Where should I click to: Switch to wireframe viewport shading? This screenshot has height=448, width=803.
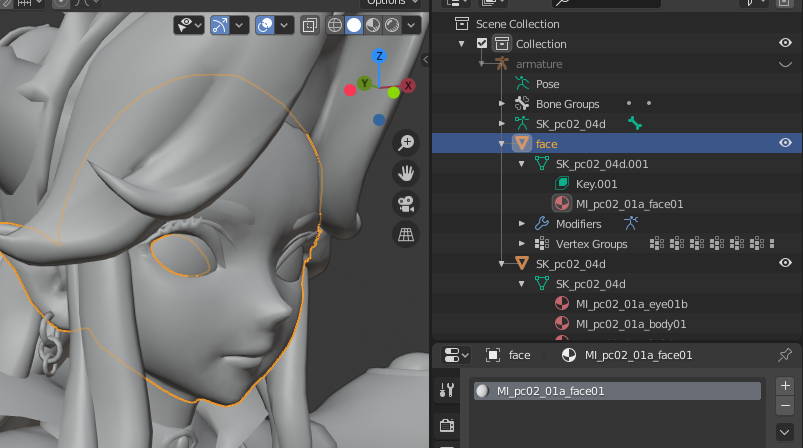335,25
